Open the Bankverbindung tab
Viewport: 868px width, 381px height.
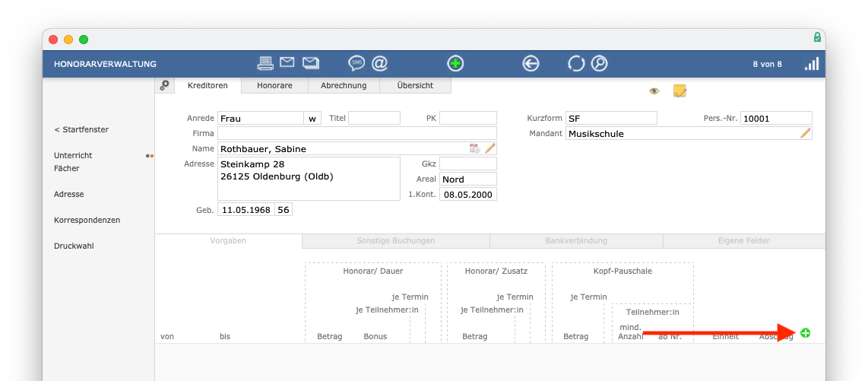point(575,241)
